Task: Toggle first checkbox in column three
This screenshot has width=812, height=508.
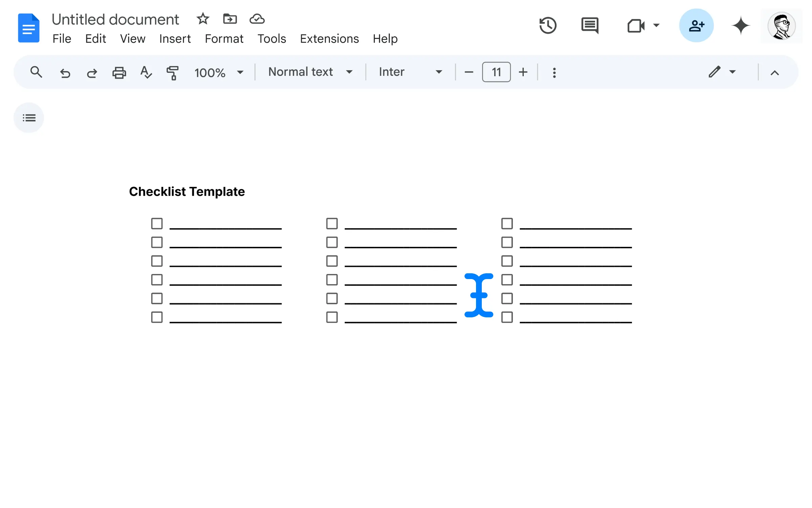Action: 507,224
